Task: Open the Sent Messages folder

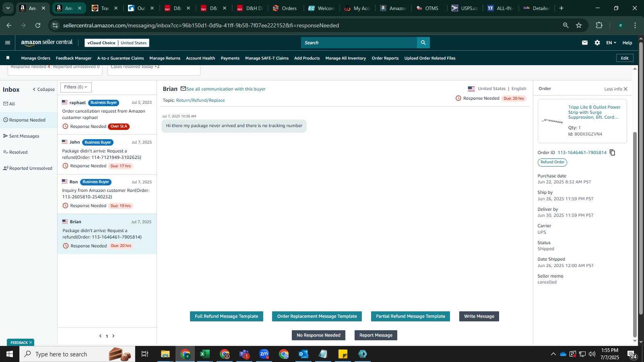Action: (21, 136)
